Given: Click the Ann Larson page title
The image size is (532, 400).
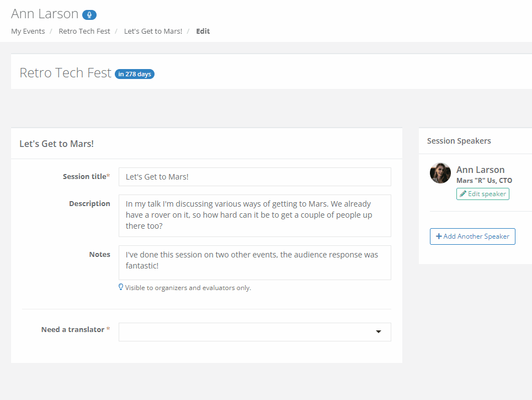Looking at the screenshot, I should click(x=45, y=14).
